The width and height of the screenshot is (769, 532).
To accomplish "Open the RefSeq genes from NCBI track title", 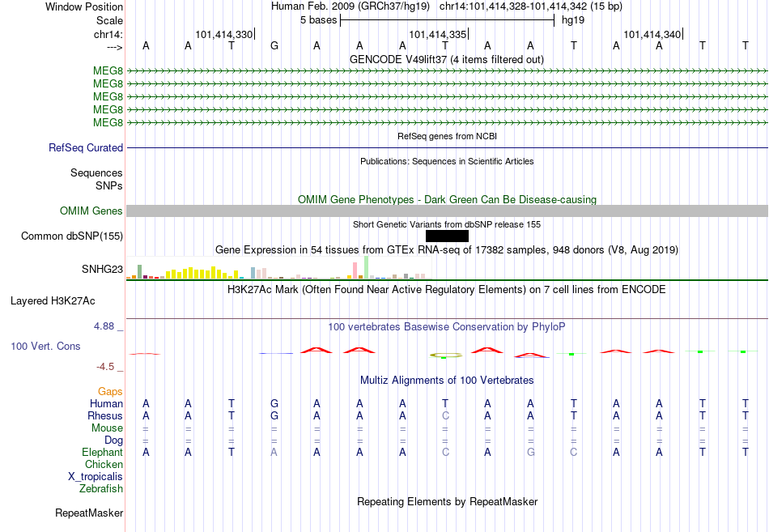I will tap(447, 136).
